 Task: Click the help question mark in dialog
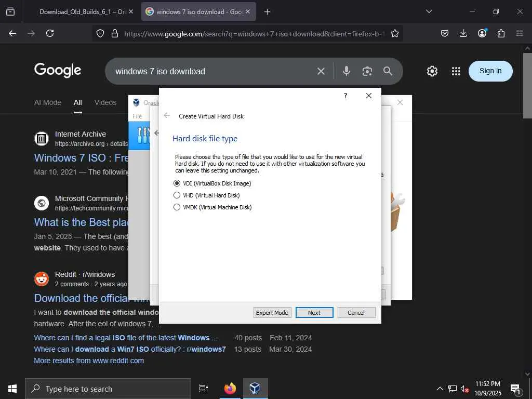(x=345, y=96)
